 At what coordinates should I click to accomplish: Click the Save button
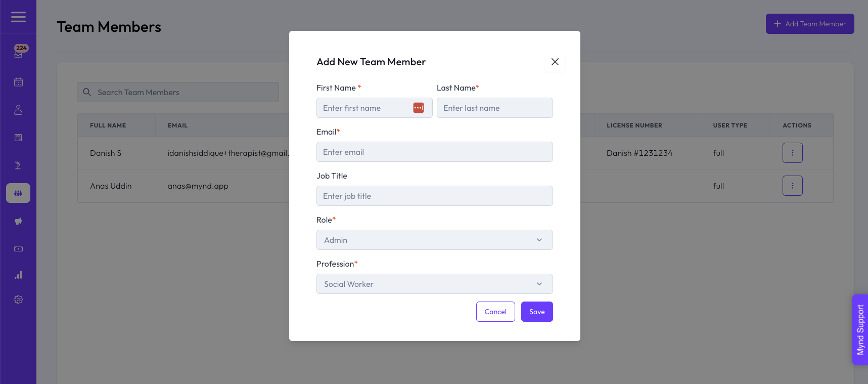(537, 312)
